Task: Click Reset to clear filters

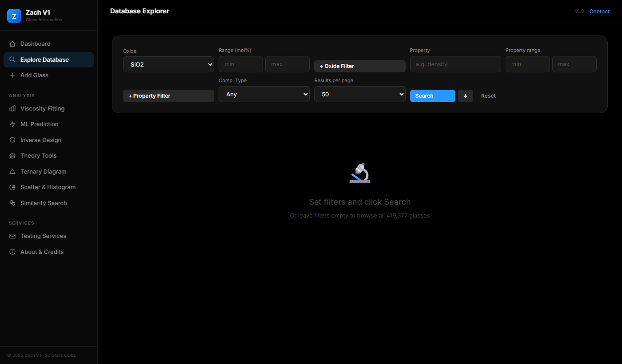Action: coord(488,96)
